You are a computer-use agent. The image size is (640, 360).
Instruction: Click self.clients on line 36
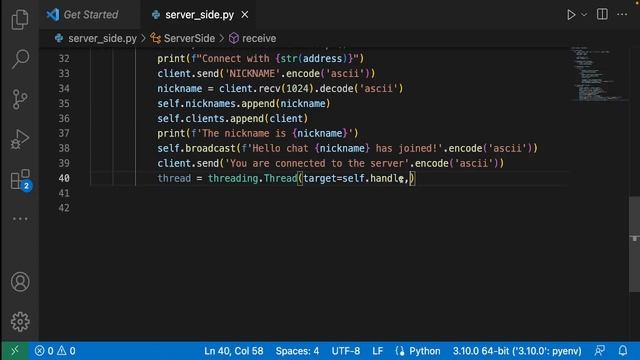click(191, 119)
